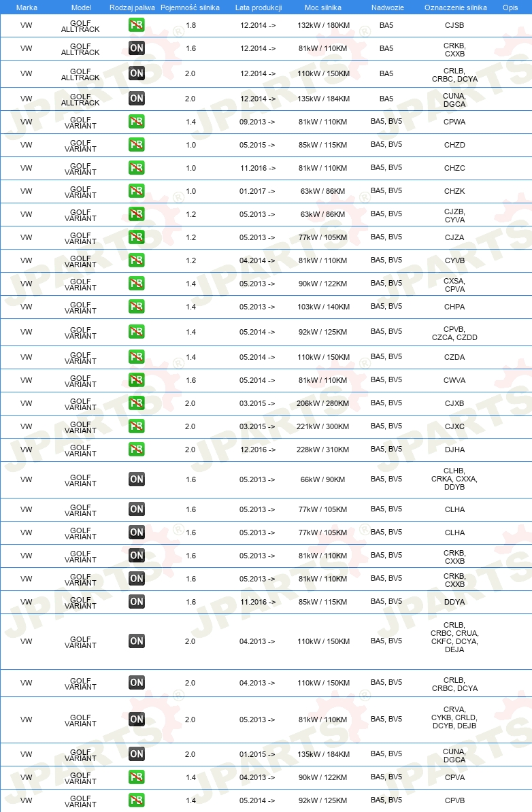The width and height of the screenshot is (532, 812).
Task: Click the diesel ON icon in the Alltrack 81kW row
Action: click(137, 48)
